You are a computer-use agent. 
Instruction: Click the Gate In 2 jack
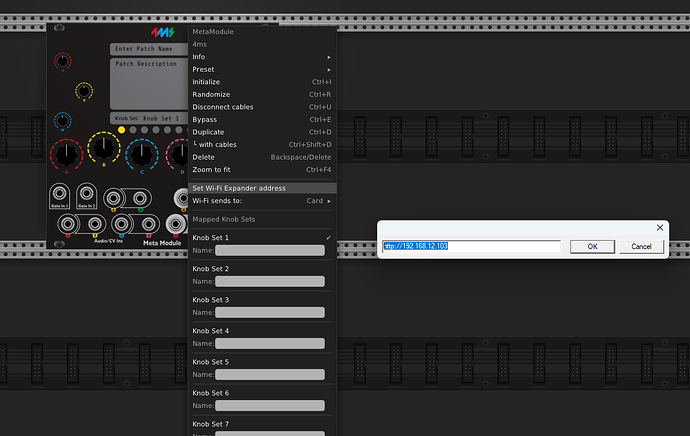click(x=86, y=193)
